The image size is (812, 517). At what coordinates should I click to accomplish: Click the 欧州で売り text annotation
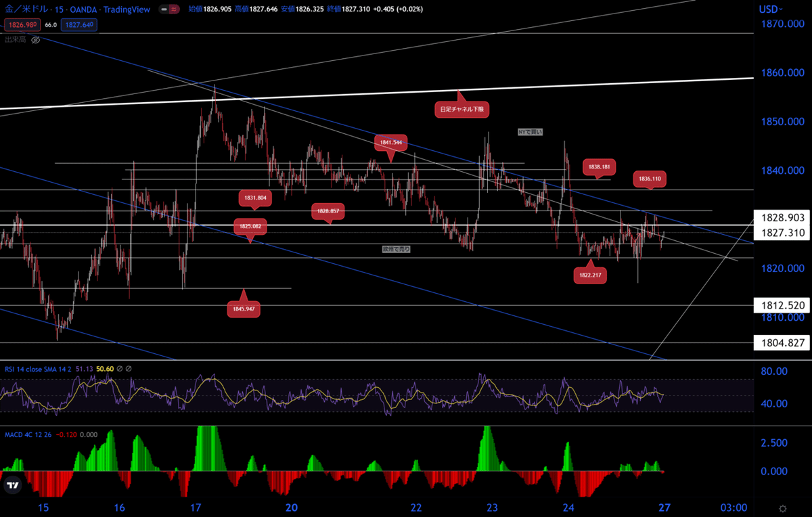[396, 249]
